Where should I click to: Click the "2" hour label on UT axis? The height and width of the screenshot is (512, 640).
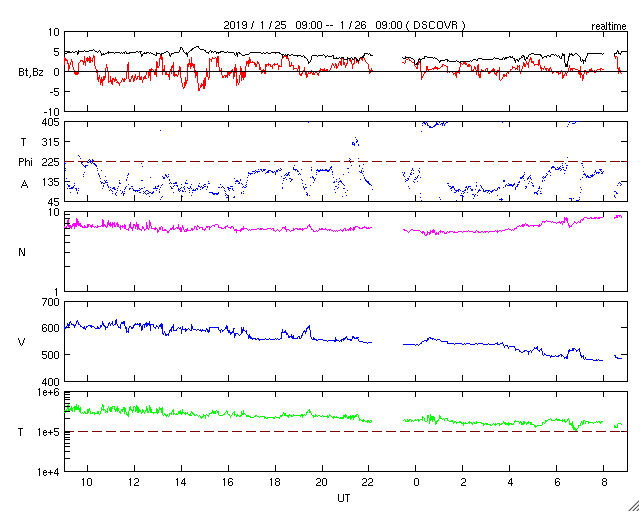463,483
